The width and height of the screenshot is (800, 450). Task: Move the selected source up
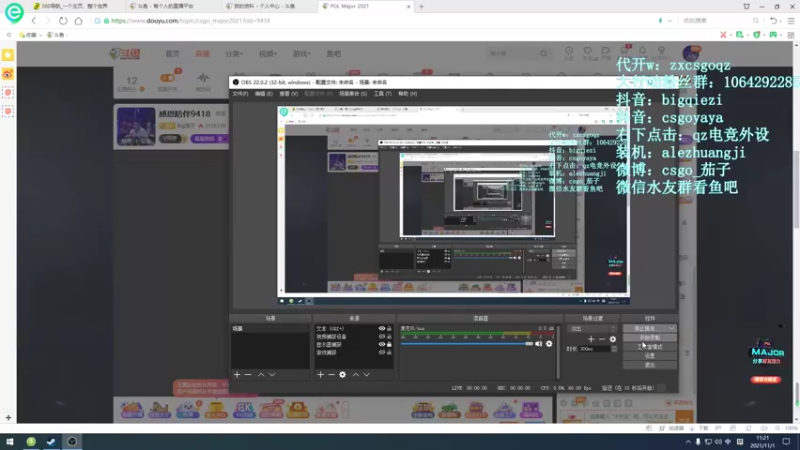pos(356,374)
